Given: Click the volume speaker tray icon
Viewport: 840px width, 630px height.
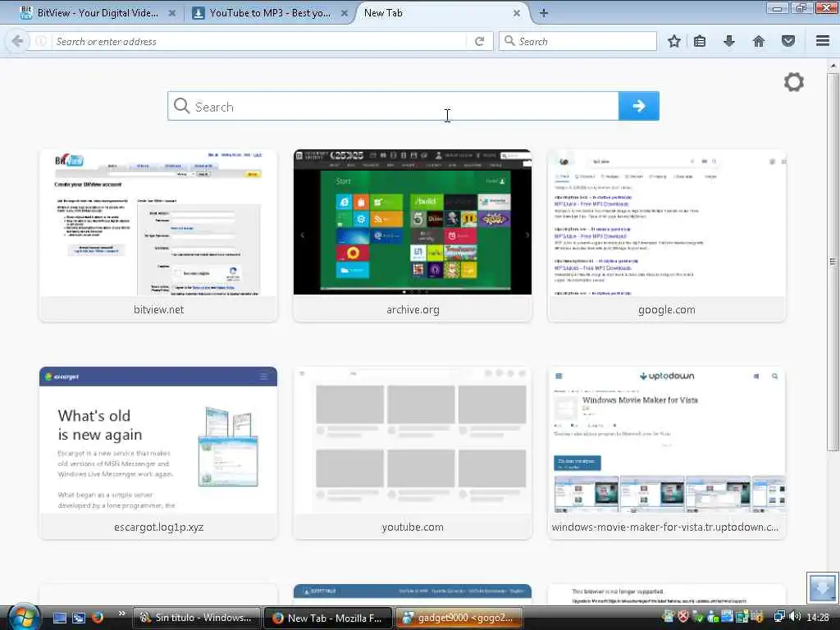Looking at the screenshot, I should coord(795,617).
